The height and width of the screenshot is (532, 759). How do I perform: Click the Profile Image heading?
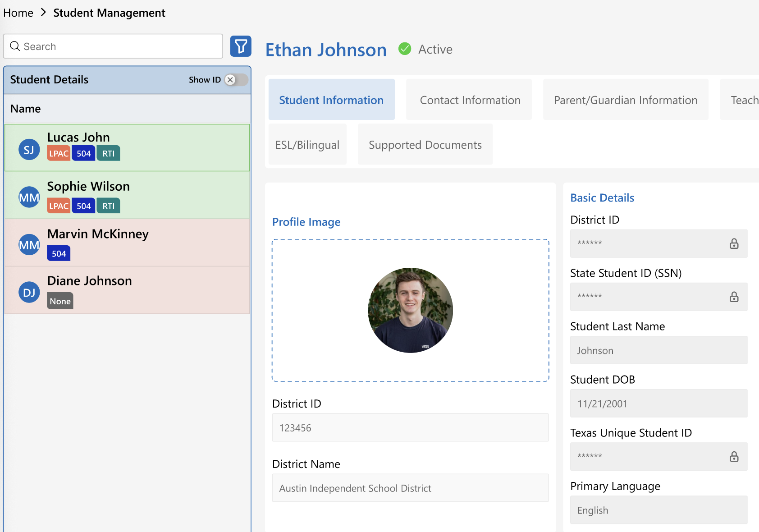(x=306, y=222)
